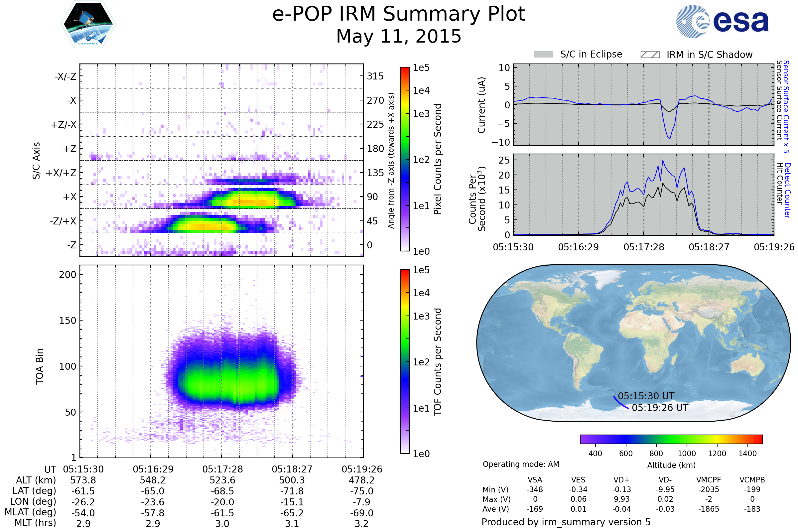Viewport: 798px width, 532px height.
Task: Click the CASSIOPE satellite hexagon logo
Action: (x=88, y=24)
